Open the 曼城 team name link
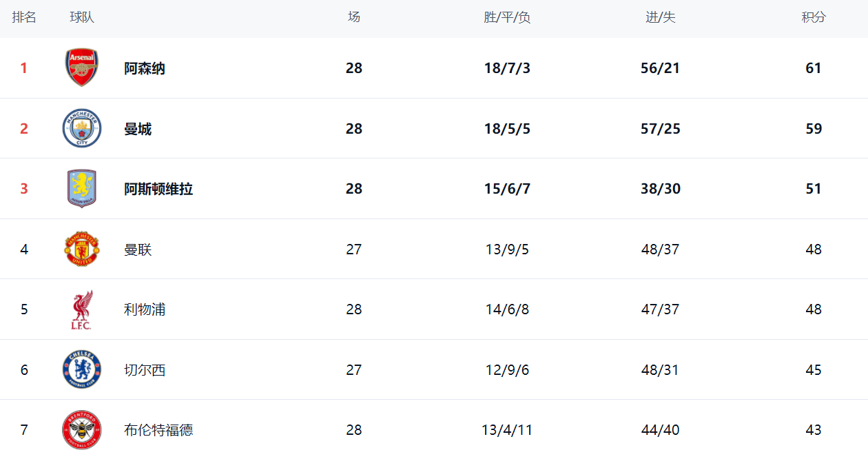 tap(138, 129)
